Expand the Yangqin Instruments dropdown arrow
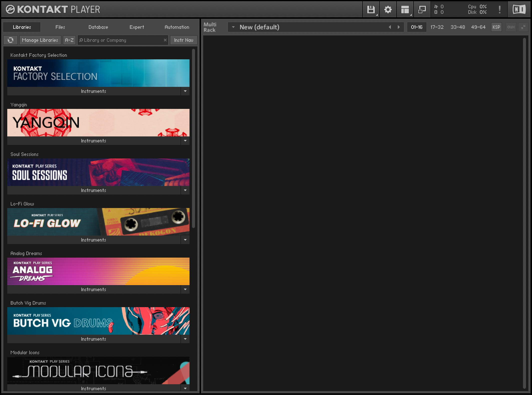Image resolution: width=532 pixels, height=395 pixels. (x=185, y=141)
